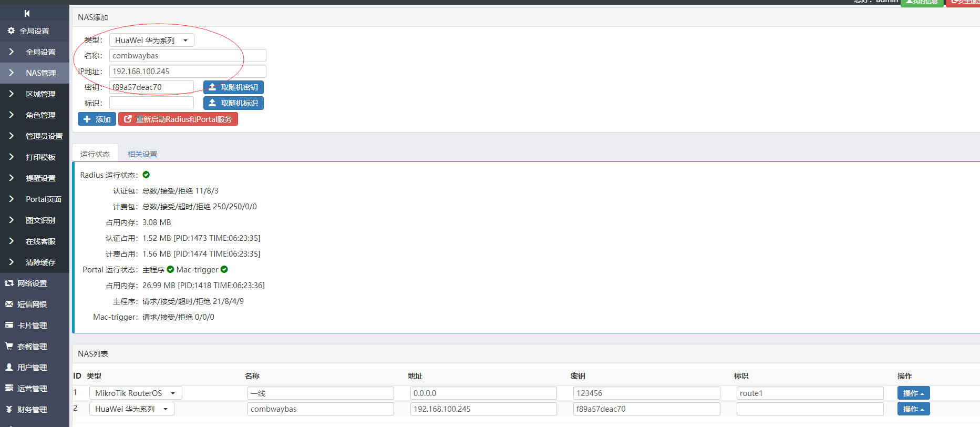Click the red 重新启动Radius和Portal服务 button
This screenshot has height=427, width=980.
click(x=178, y=119)
